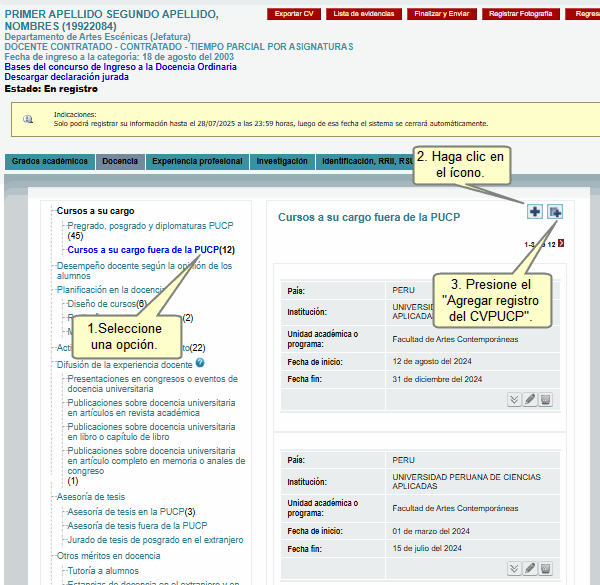
Task: Open Jurado de tesis de posgrado en el extranjero
Action: pos(155,540)
